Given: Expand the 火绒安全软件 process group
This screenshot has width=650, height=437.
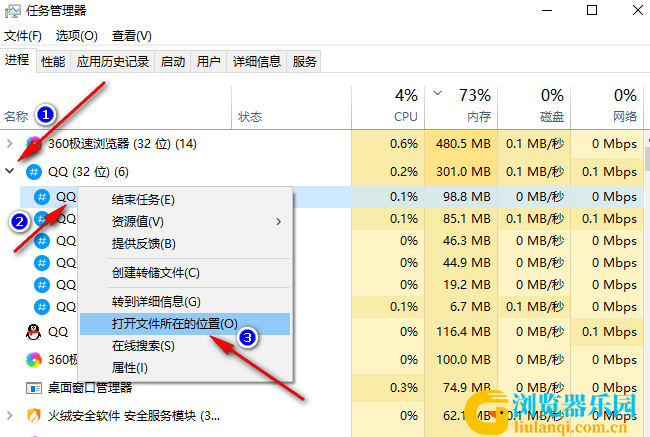Looking at the screenshot, I should (x=10, y=415).
